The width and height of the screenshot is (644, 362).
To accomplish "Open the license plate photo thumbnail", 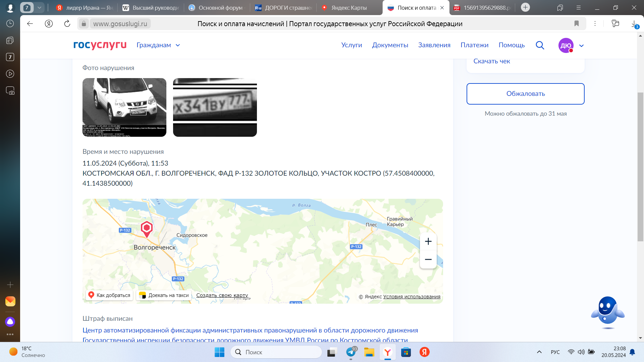I will pos(215,107).
